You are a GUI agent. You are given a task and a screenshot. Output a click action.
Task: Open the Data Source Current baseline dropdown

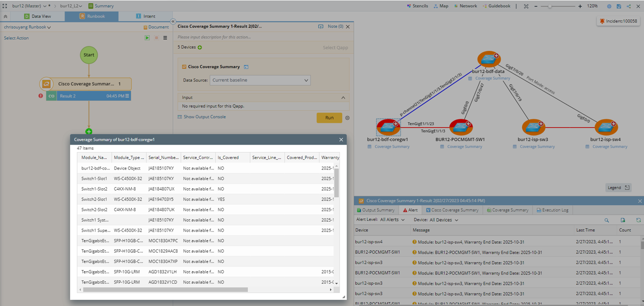click(260, 80)
